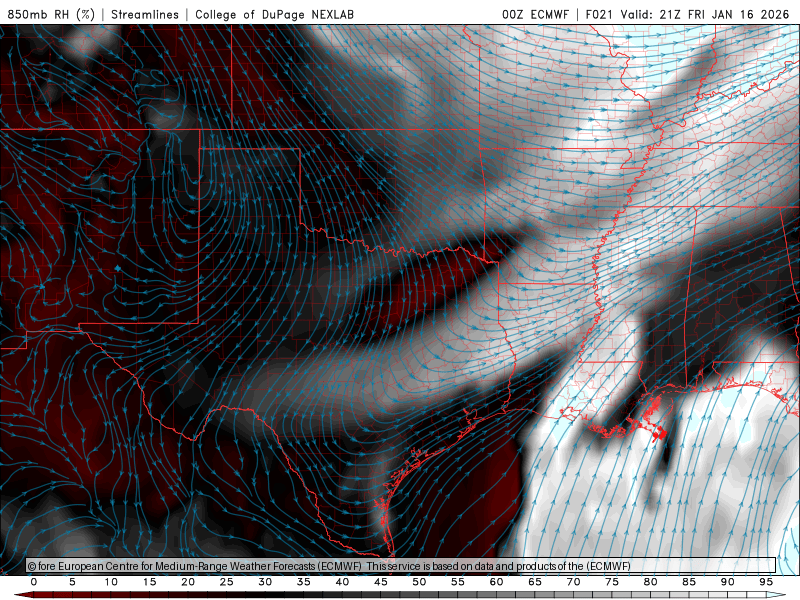Click the "15" value on the RH scale
Image resolution: width=800 pixels, height=600 pixels.
point(149,582)
